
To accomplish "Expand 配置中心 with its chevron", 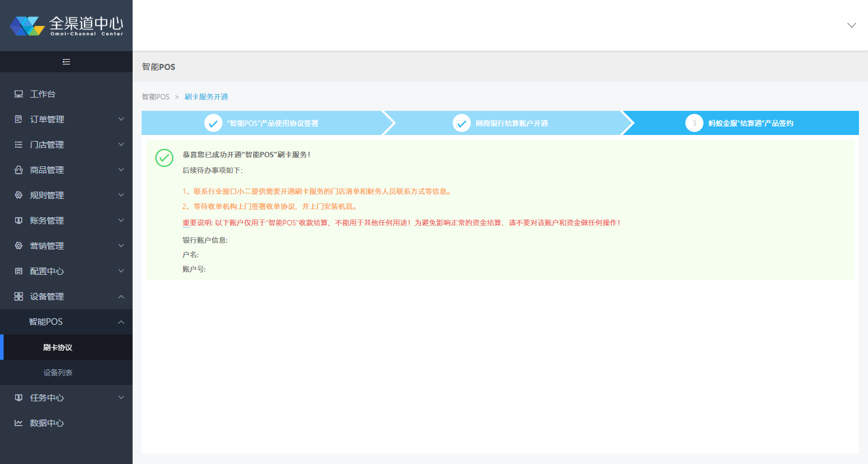I will coord(121,271).
